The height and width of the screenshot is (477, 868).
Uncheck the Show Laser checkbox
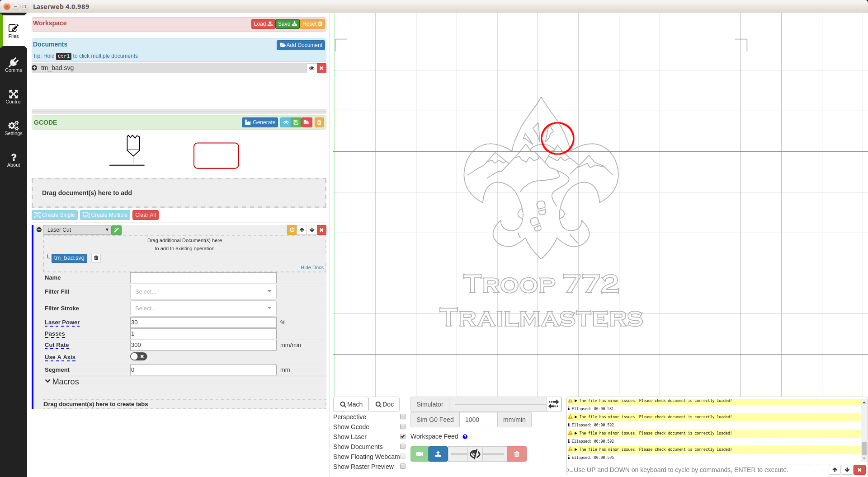(x=403, y=436)
